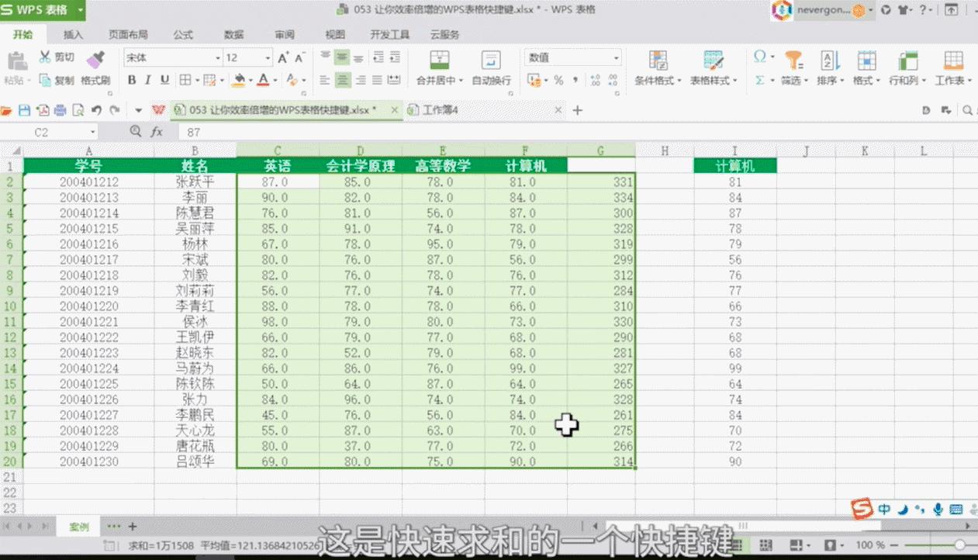Screen dimensions: 978x560
Task: Click the percent style icon
Action: tap(558, 80)
